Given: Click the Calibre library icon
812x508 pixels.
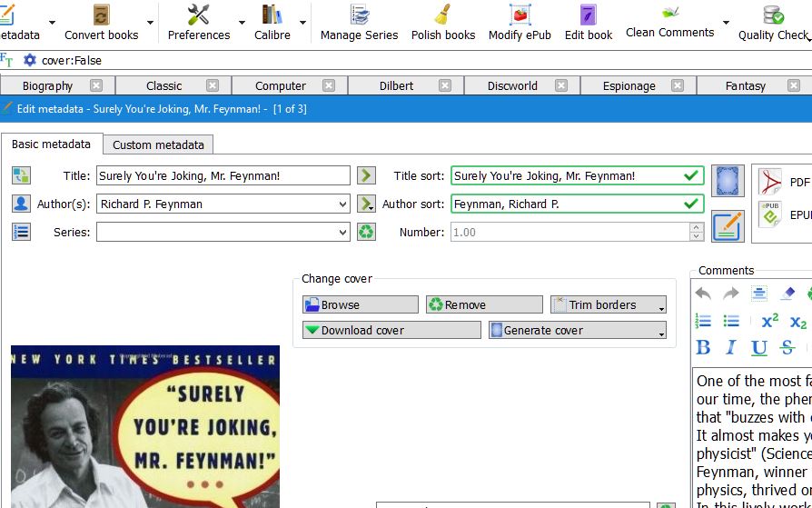Looking at the screenshot, I should tap(272, 23).
